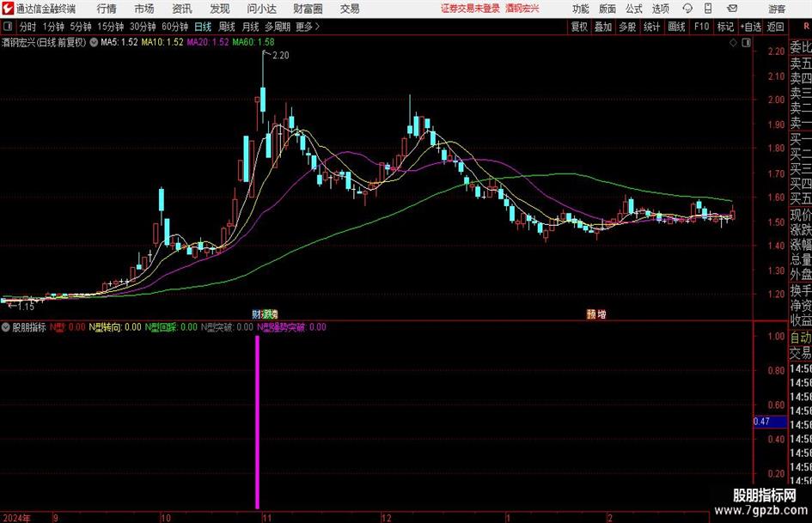
Task: Click the red R icon at the top right
Action: [806, 26]
